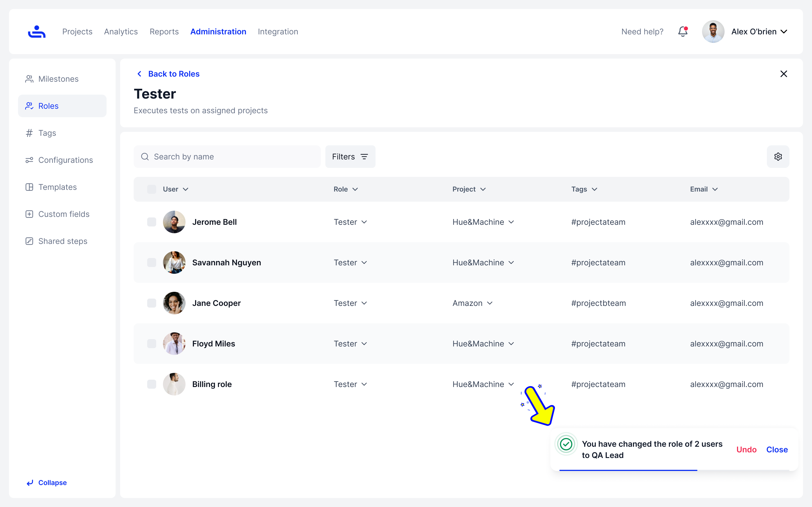Click the Search by name field

click(x=231, y=157)
